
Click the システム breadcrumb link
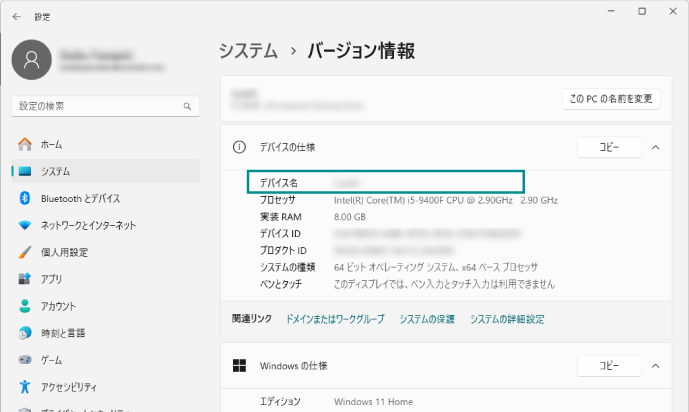pyautogui.click(x=248, y=51)
